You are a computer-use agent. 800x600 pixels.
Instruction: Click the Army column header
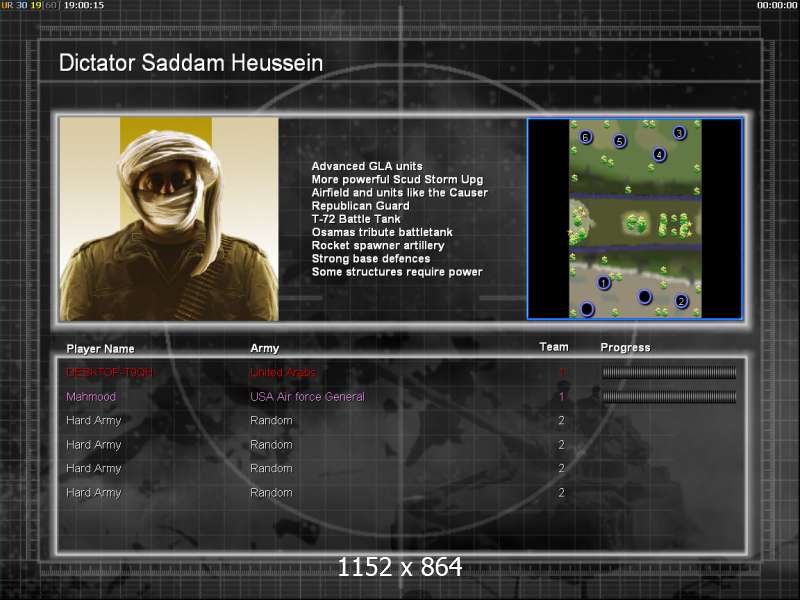(x=264, y=348)
